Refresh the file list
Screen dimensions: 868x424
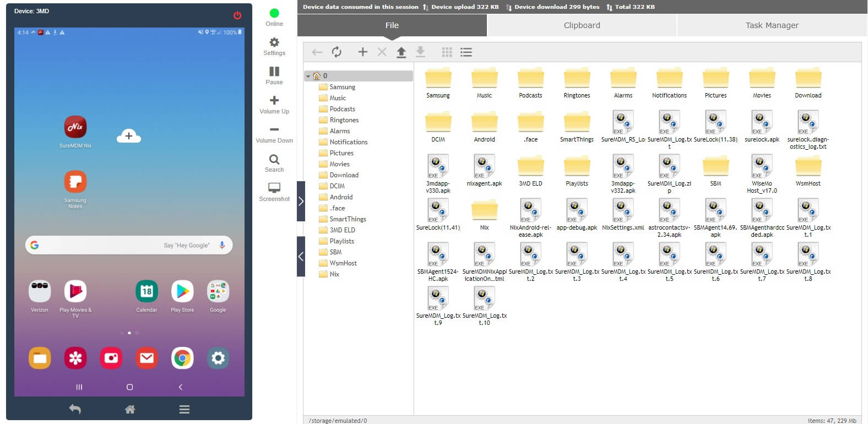tap(337, 52)
